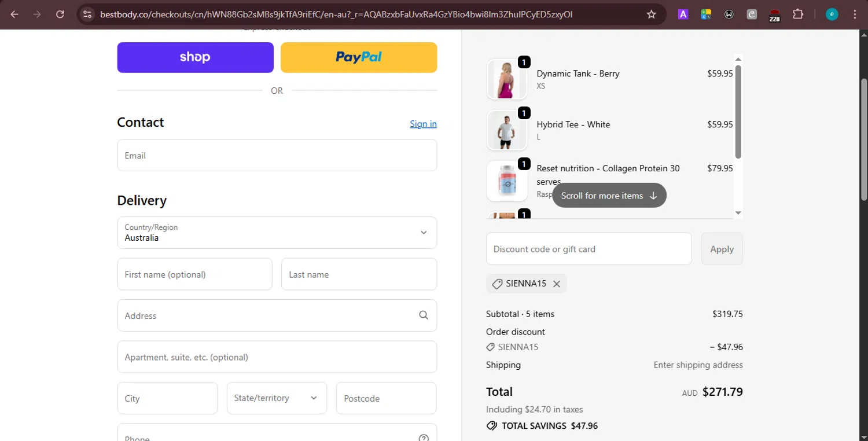Viewport: 868px width, 441px height.
Task: Click the Apply discount button
Action: 722,249
